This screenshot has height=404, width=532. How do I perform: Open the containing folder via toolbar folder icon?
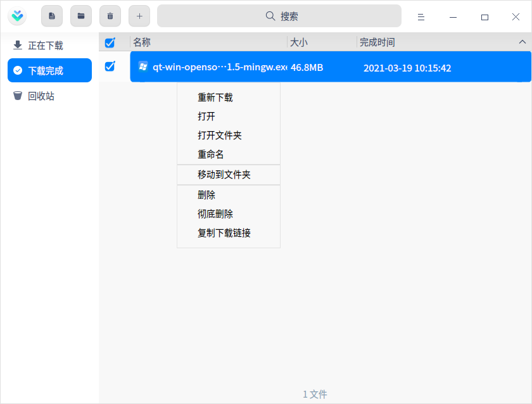point(81,16)
